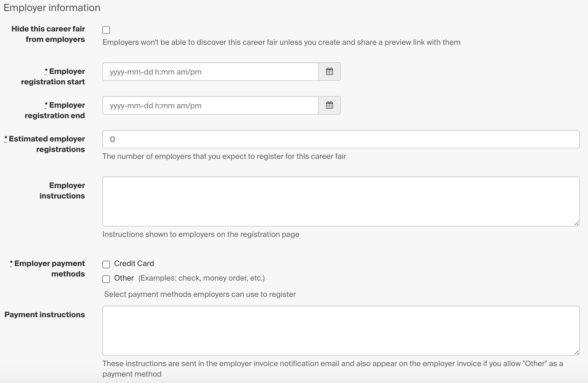Click inside the Payment instructions text area
Image resolution: width=588 pixels, height=383 pixels.
pos(341,331)
